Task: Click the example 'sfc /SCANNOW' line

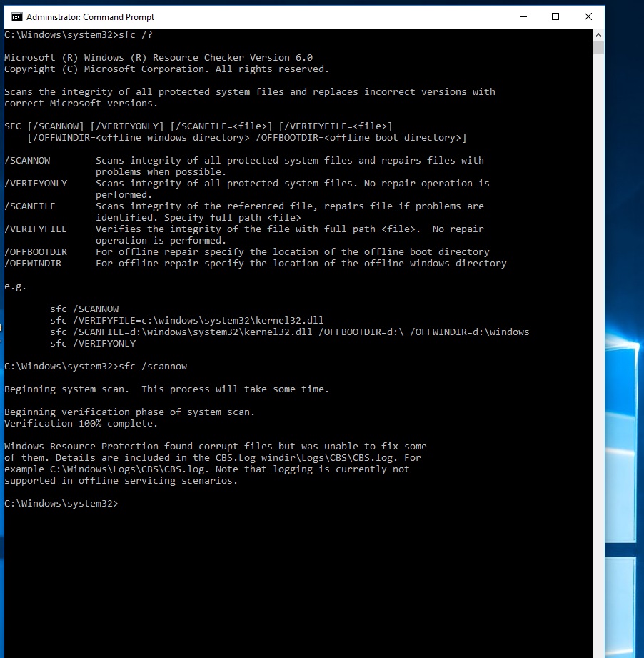Action: pos(84,309)
